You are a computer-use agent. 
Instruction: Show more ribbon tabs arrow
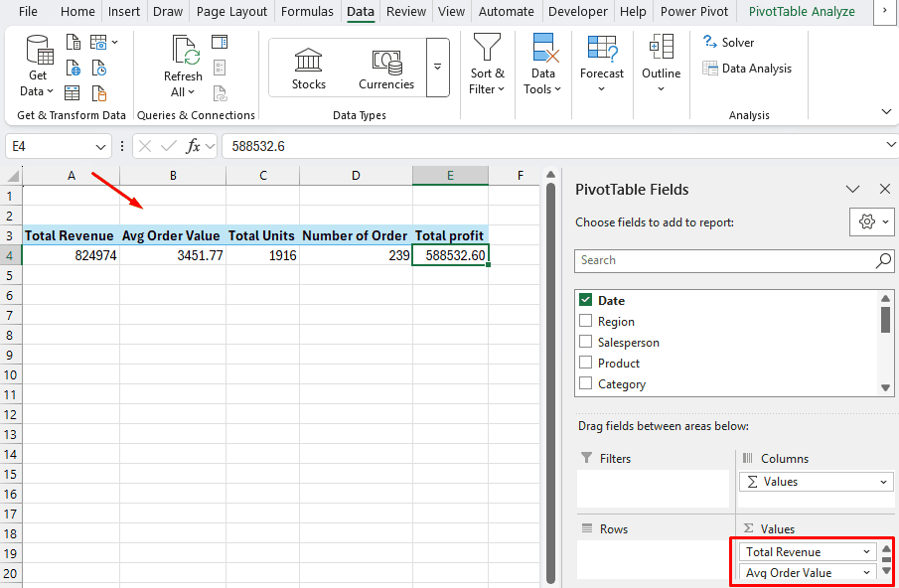pos(885,11)
